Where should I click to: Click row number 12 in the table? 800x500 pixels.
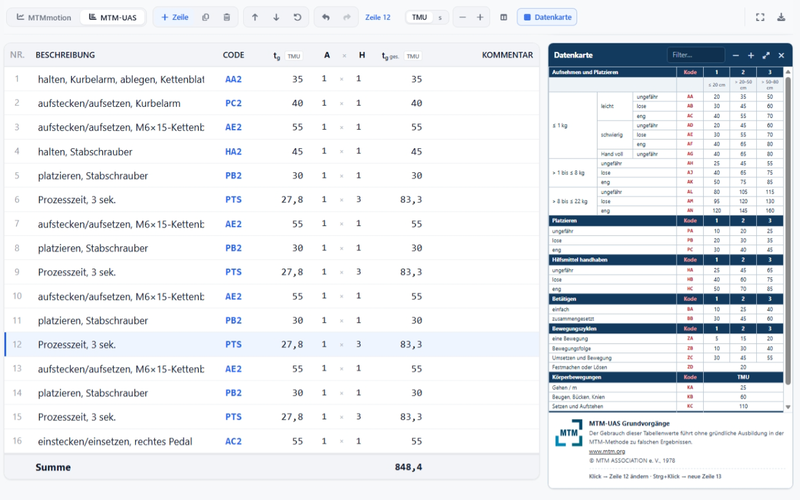[x=17, y=344]
